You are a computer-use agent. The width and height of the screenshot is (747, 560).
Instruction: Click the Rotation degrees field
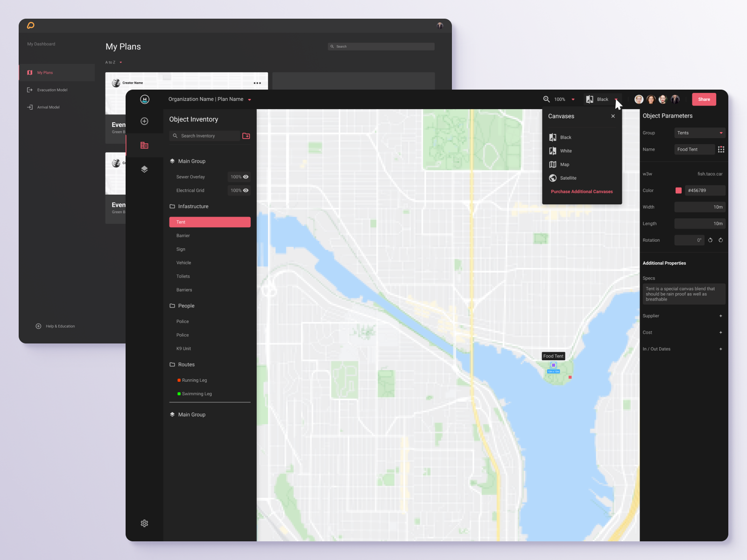click(x=689, y=240)
